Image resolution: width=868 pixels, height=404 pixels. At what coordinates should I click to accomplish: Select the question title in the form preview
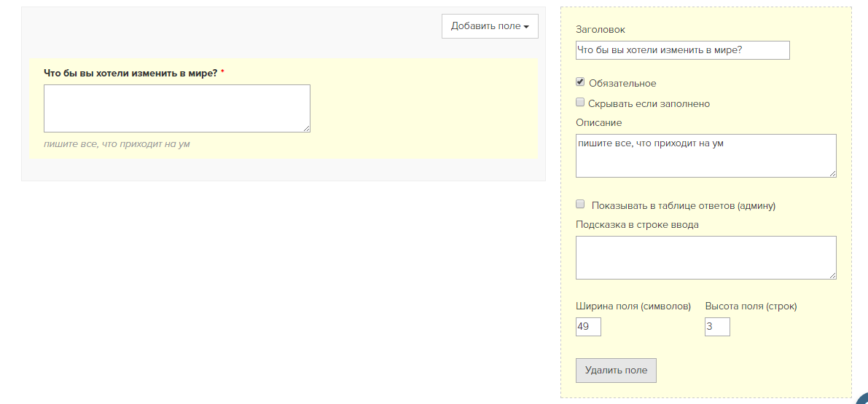(x=130, y=73)
